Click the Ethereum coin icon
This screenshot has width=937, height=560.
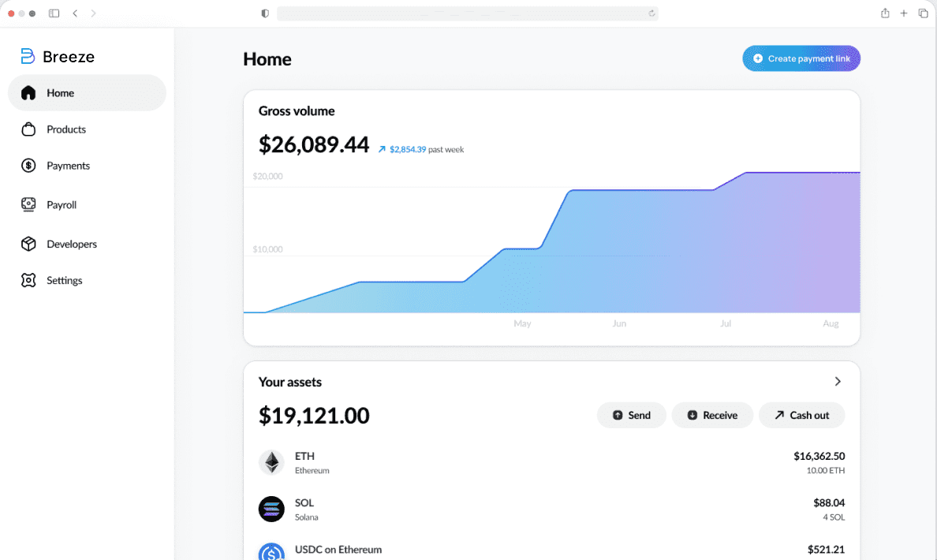click(x=271, y=462)
